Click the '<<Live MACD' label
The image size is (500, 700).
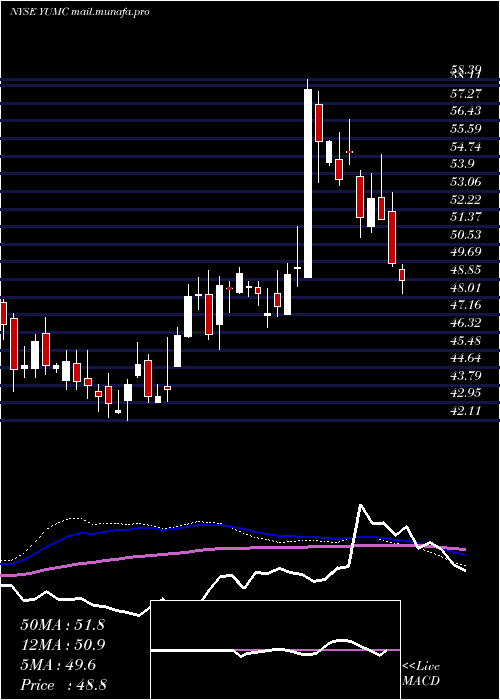421,674
